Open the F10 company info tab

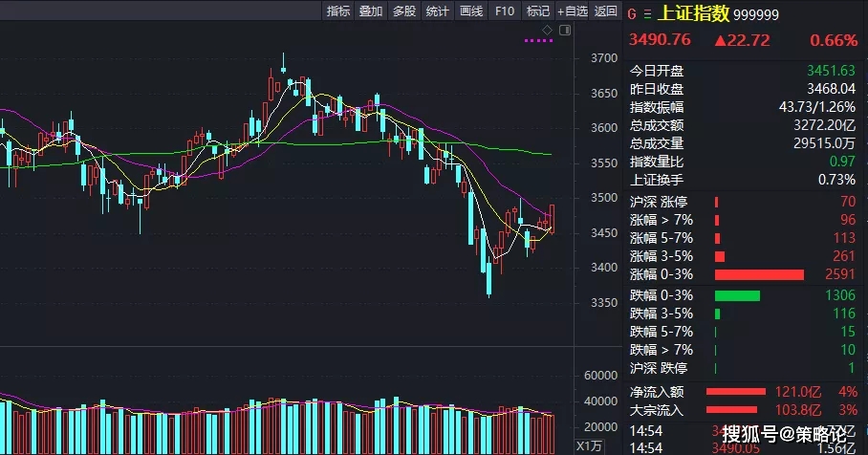coord(505,11)
